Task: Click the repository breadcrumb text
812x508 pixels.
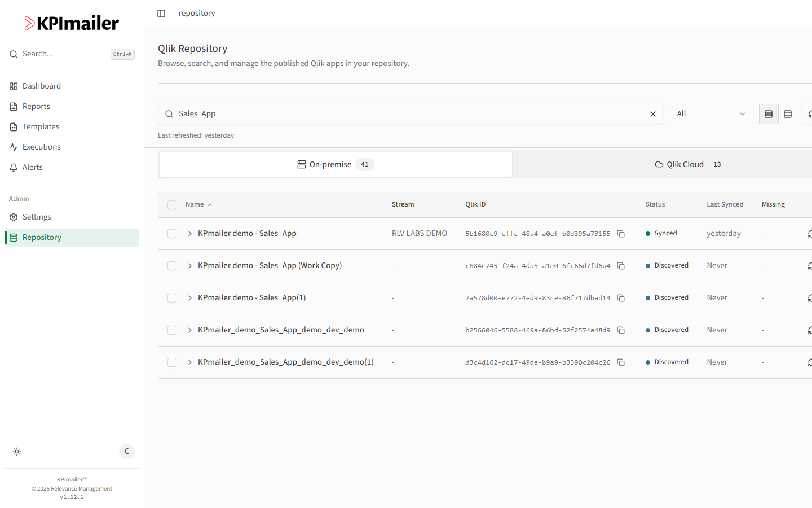Action: tap(197, 13)
